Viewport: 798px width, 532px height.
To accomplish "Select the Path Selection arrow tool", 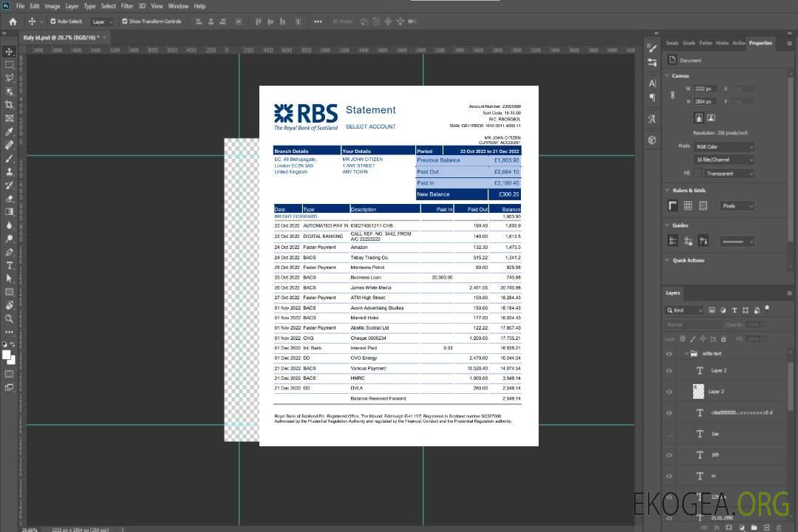I will click(x=9, y=279).
